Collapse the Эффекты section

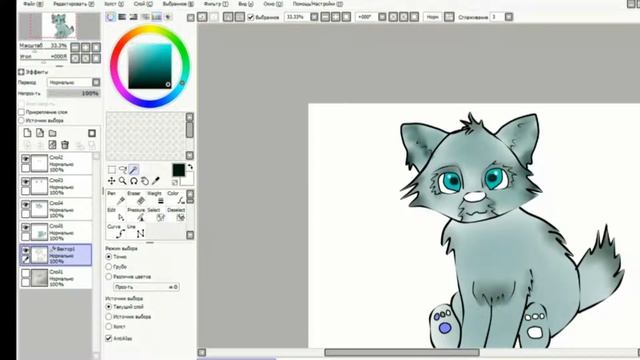[21, 72]
